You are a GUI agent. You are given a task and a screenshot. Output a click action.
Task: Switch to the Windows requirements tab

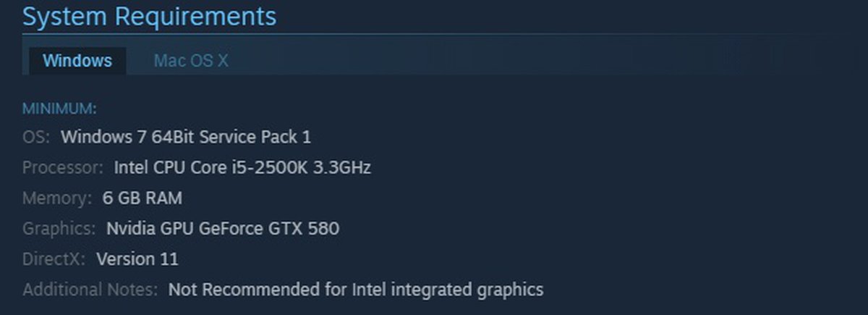[77, 61]
